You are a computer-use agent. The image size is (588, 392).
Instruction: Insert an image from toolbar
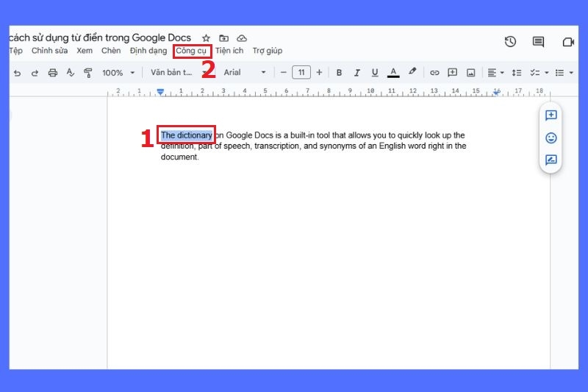click(471, 73)
